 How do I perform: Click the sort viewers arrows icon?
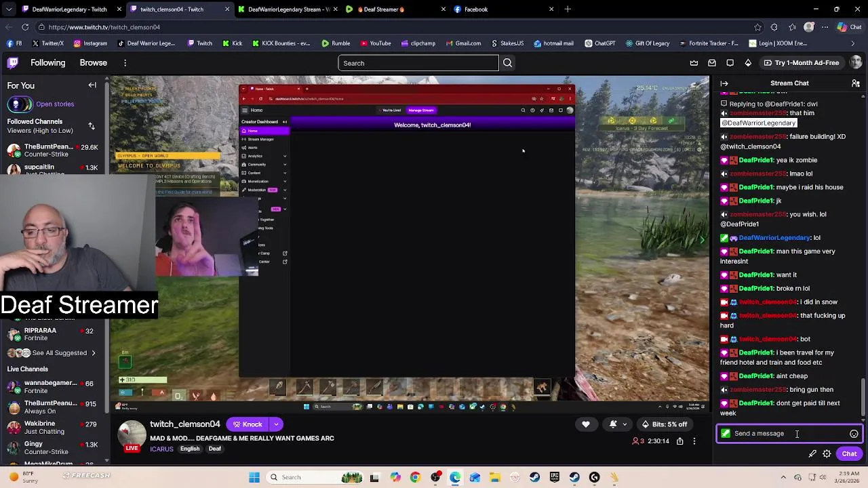92,126
